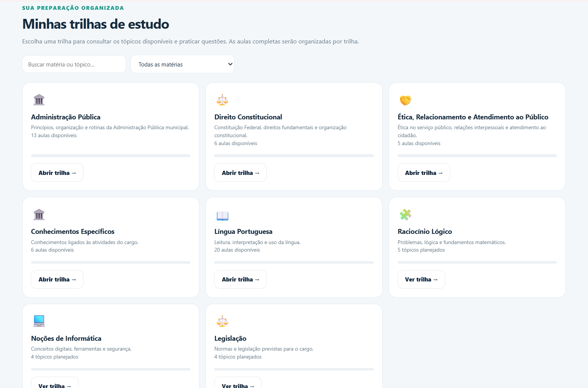Click the Ética, Relacionamento e Atendimento ao Público title
The height and width of the screenshot is (388, 588).
click(473, 117)
